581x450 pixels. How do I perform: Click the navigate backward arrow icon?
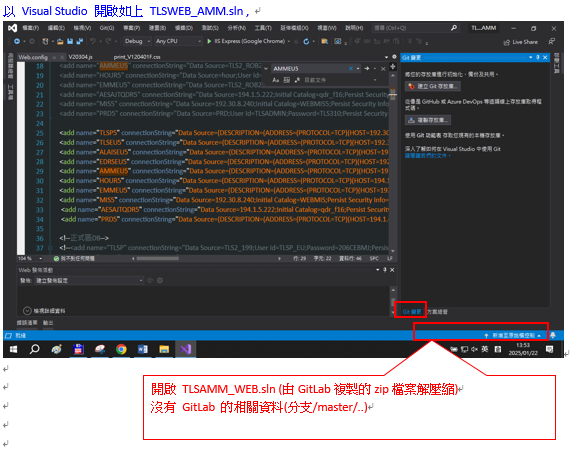point(17,41)
